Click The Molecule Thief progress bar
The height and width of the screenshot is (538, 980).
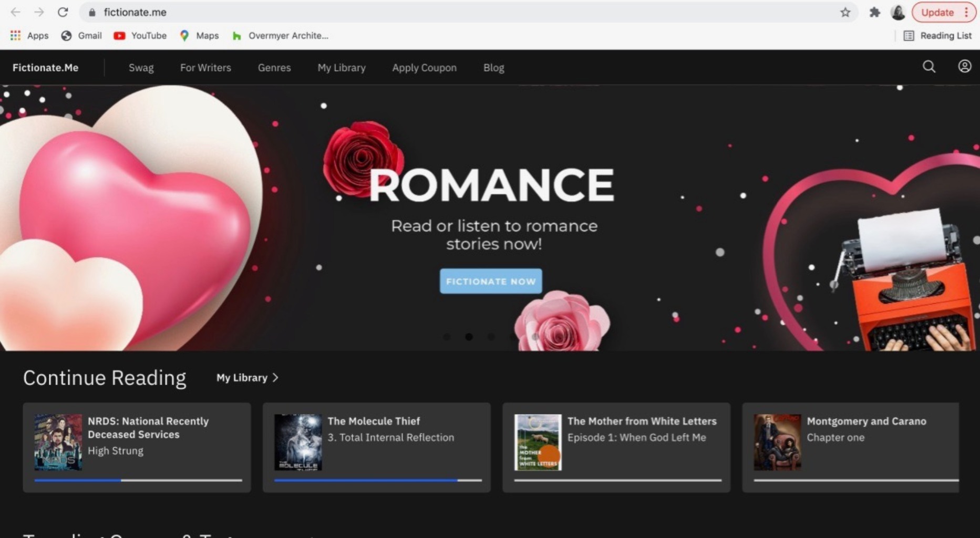[378, 480]
